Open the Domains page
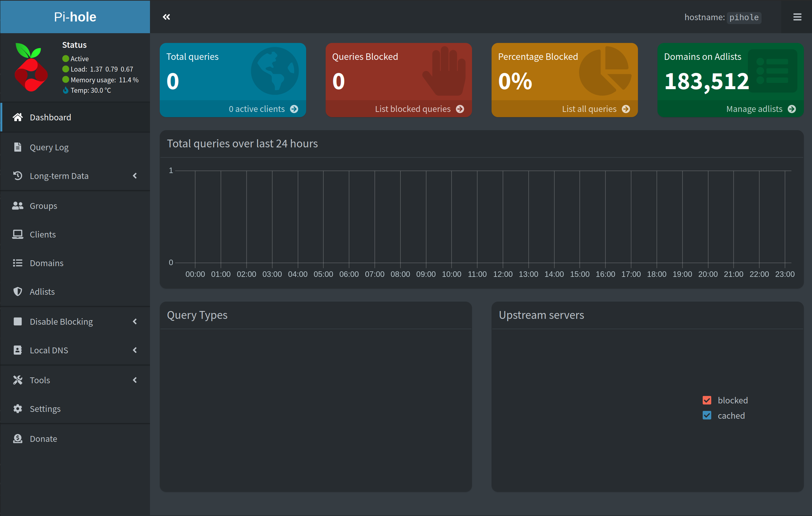This screenshot has height=516, width=812. point(75,263)
